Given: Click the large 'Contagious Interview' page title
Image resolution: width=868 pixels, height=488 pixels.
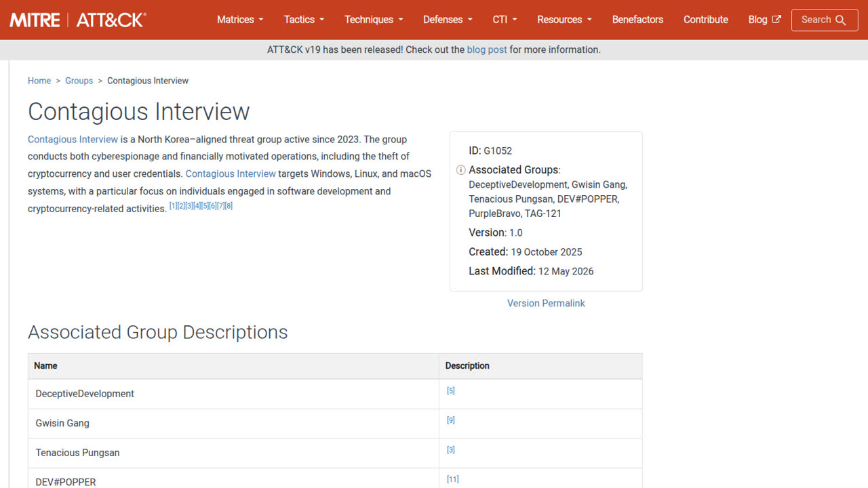Looking at the screenshot, I should pos(139,112).
